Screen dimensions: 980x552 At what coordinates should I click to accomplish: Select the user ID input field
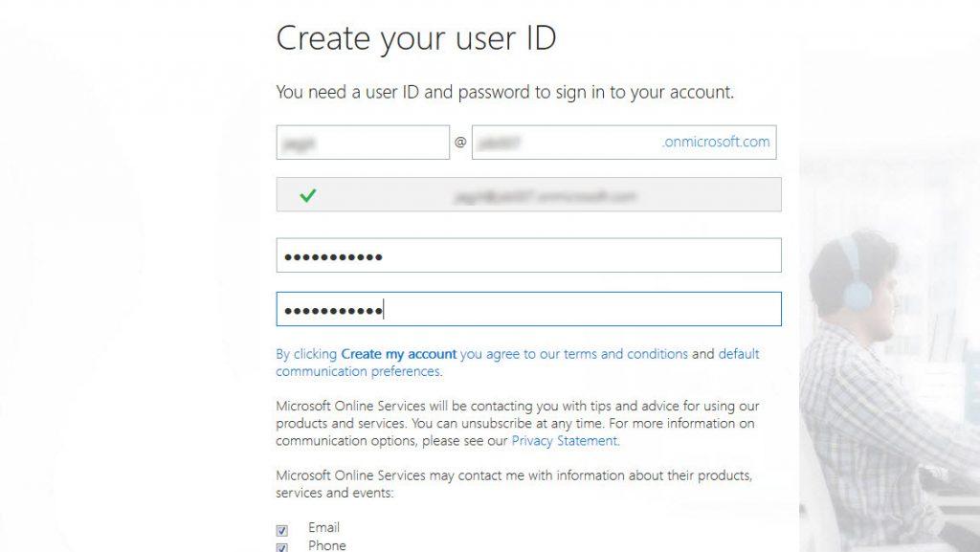point(364,141)
